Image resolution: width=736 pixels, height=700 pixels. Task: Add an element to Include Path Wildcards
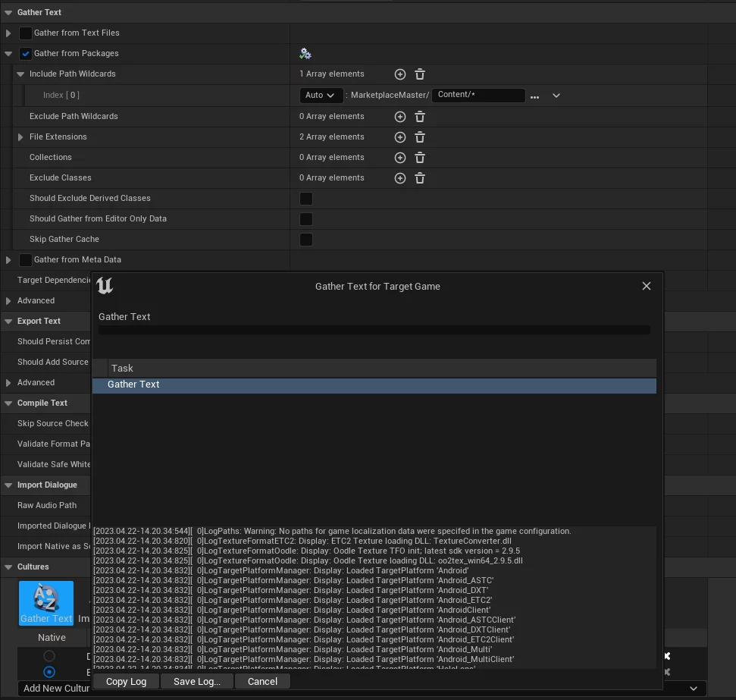[400, 74]
